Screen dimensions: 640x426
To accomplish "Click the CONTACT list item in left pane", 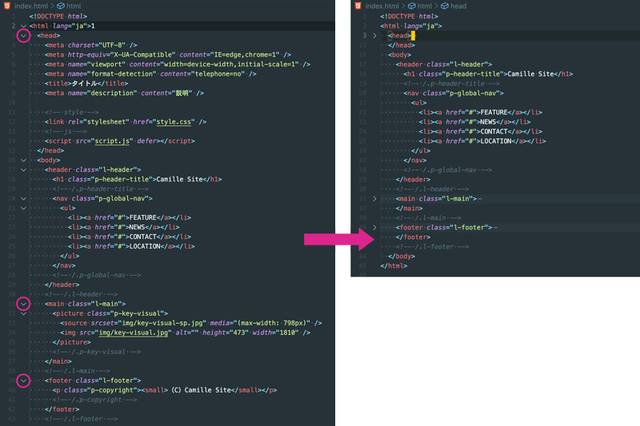I will pos(129,237).
